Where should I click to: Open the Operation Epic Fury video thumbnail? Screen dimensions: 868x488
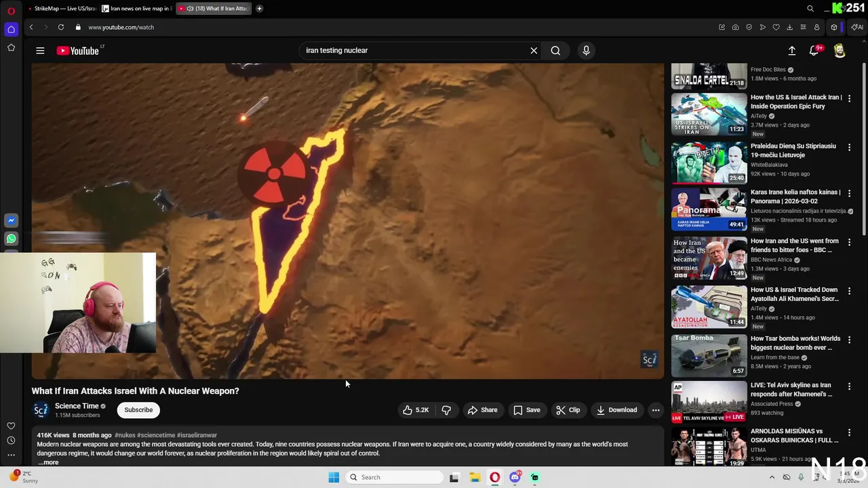click(709, 115)
